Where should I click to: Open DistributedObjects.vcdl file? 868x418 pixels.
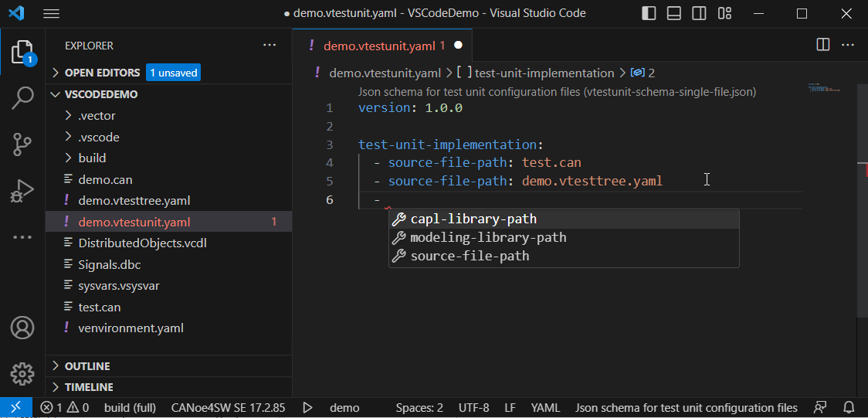169,243
